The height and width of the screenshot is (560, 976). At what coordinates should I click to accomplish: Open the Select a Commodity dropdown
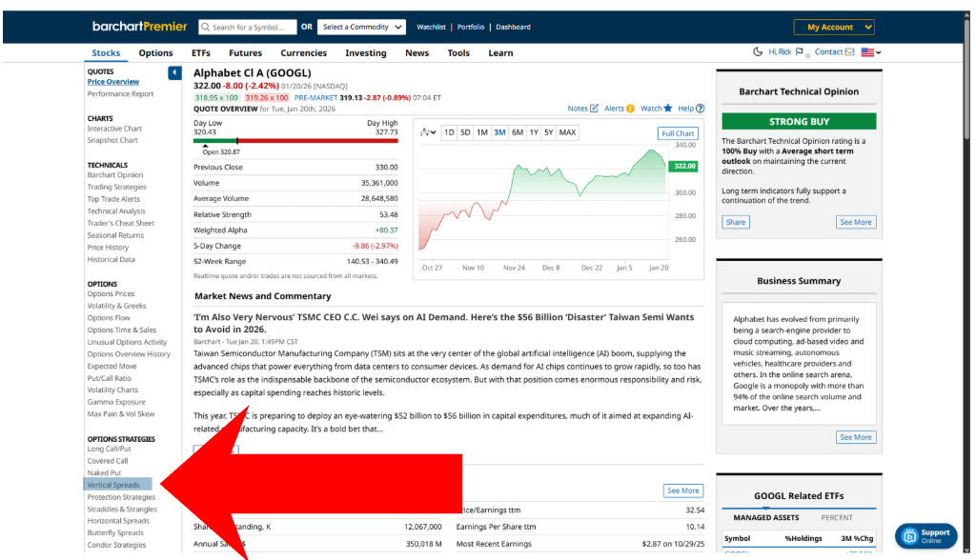pos(361,27)
